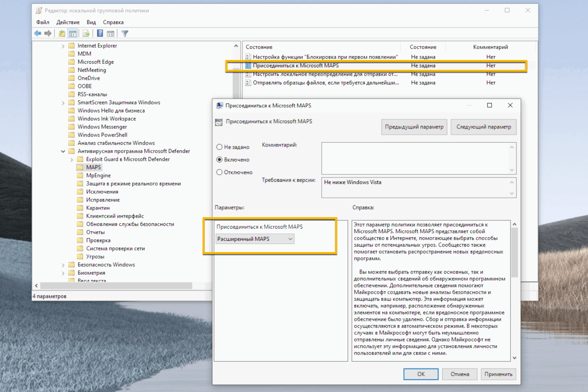The image size is (588, 392).
Task: Select "Windows Hello для бизнеса" tree item
Action: pyautogui.click(x=111, y=111)
